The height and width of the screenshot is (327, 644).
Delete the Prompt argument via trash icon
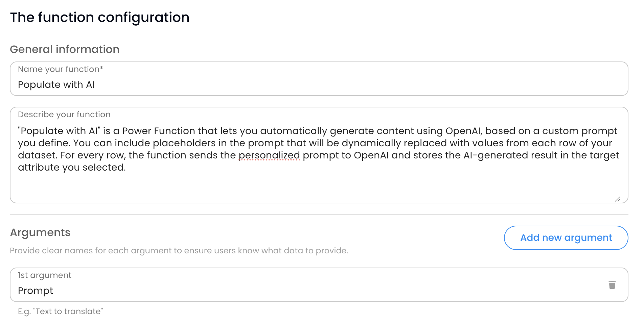point(612,284)
